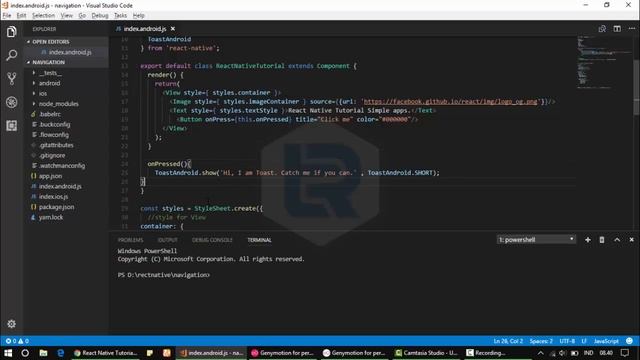Create a new terminal with plus icon
Viewport: 640px width, 360px height.
pos(587,240)
